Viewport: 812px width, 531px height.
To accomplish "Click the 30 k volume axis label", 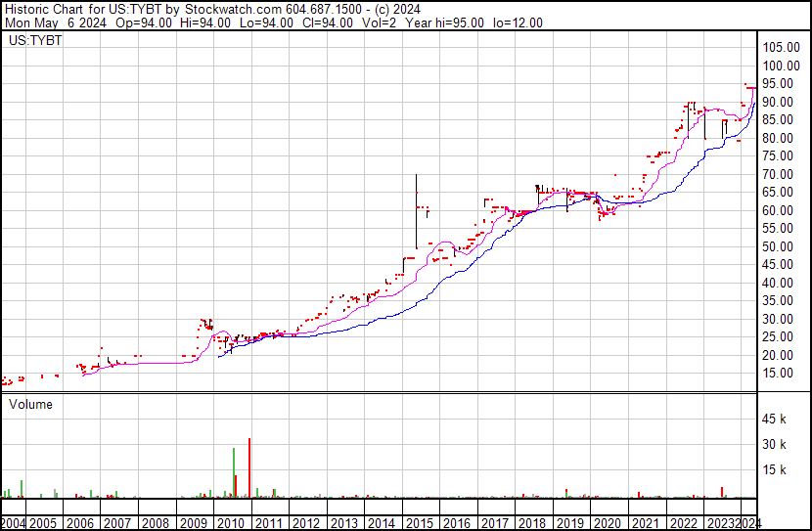I will (x=774, y=445).
